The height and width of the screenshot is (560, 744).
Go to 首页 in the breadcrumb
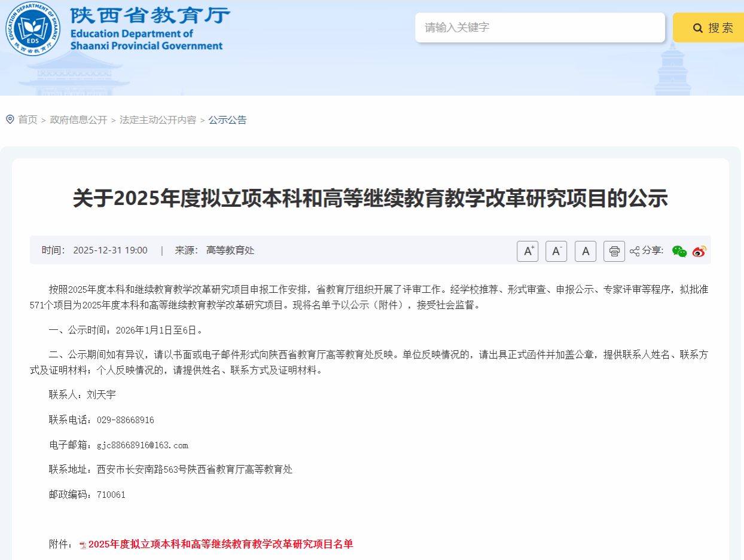point(28,120)
